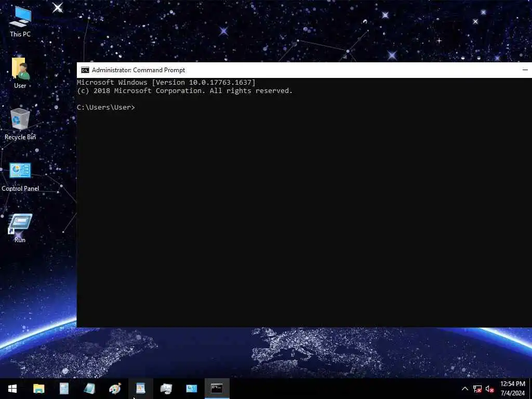Click the Microsoft Corporation copyright line
The width and height of the screenshot is (532, 399).
(x=184, y=91)
